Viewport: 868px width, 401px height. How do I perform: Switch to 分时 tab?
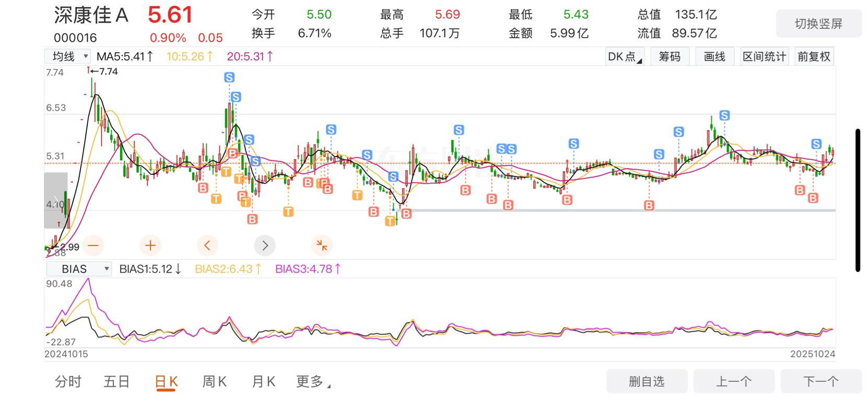[68, 382]
